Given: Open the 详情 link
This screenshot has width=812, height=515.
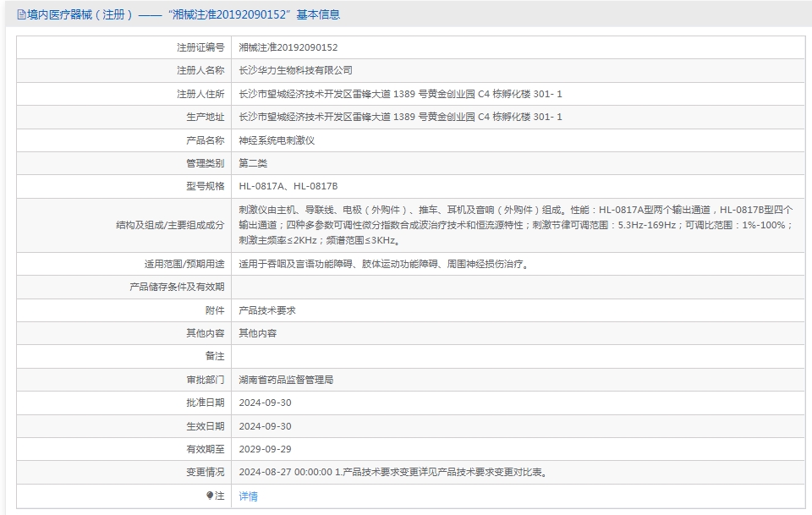Looking at the screenshot, I should [248, 496].
